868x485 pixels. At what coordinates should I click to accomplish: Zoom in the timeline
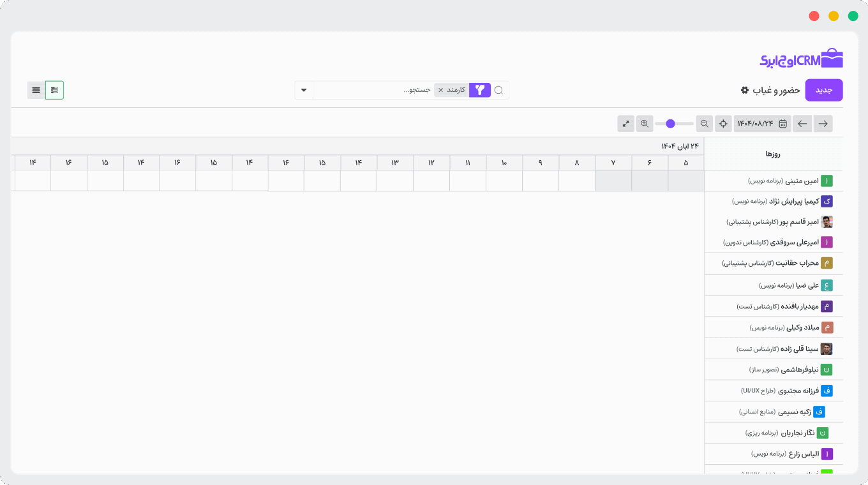coord(645,124)
